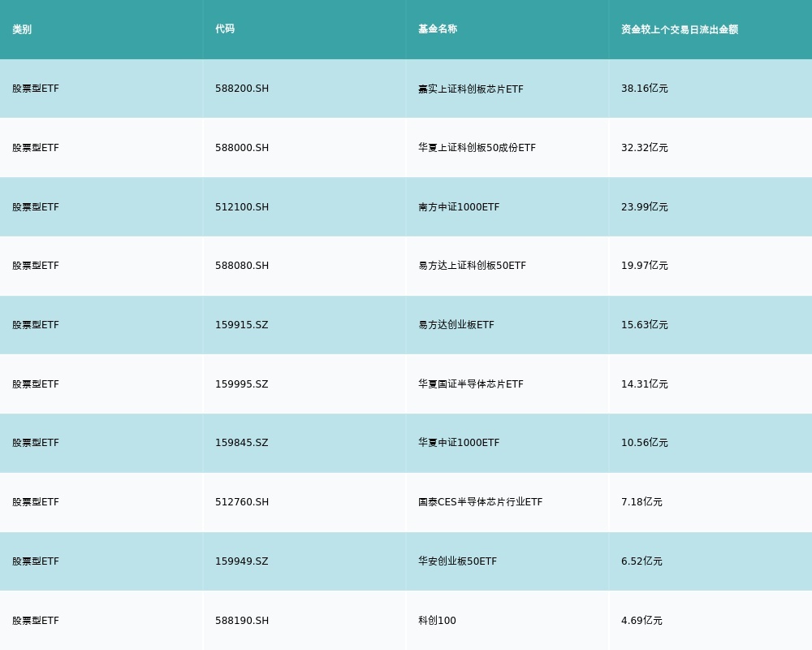Open 易方达创业板ETF fund name

tap(456, 325)
